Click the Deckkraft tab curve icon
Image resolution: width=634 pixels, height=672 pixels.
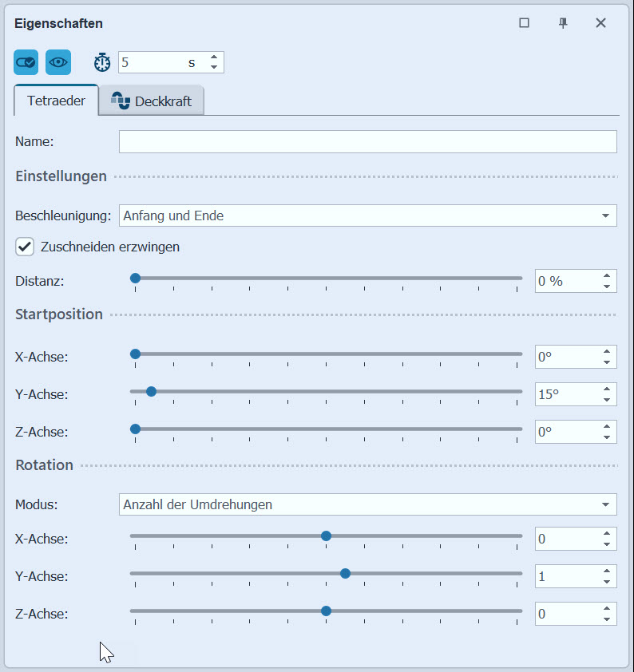tap(121, 101)
